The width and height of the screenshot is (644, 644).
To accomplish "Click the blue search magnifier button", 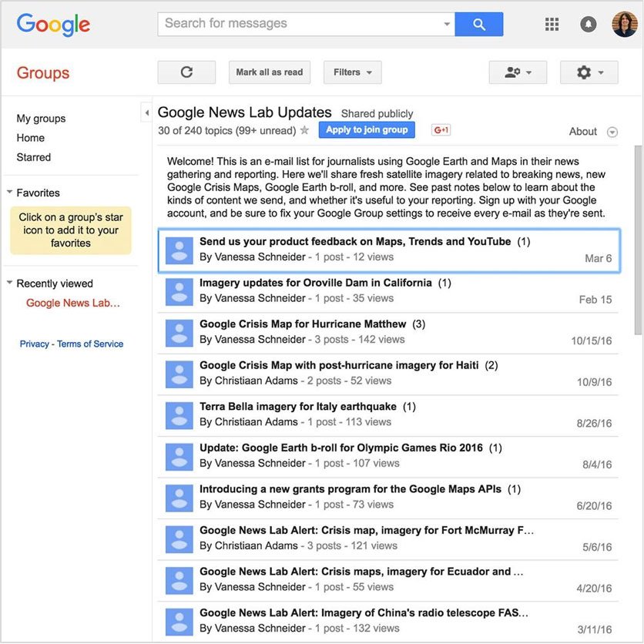I will coord(478,24).
